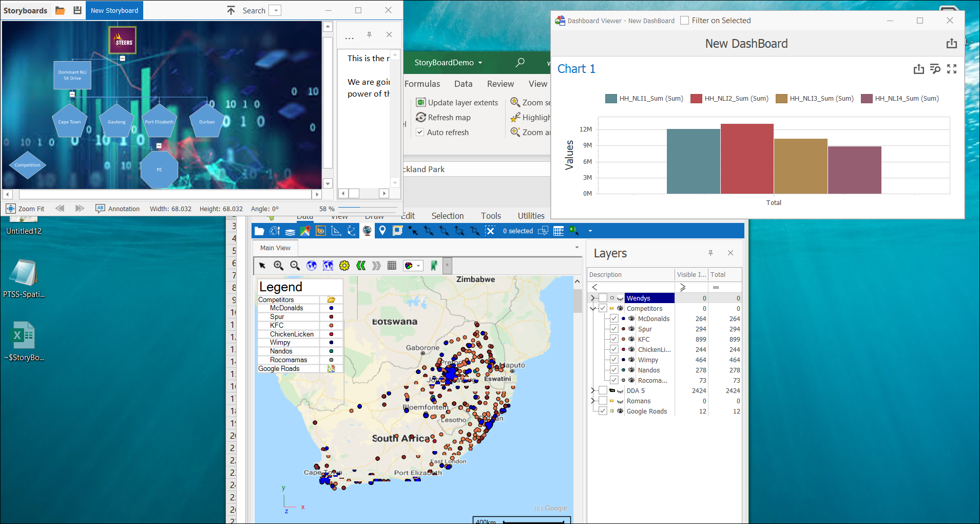Maximize Chart 1 to full screen
Viewport: 980px width, 524px height.
tap(952, 69)
